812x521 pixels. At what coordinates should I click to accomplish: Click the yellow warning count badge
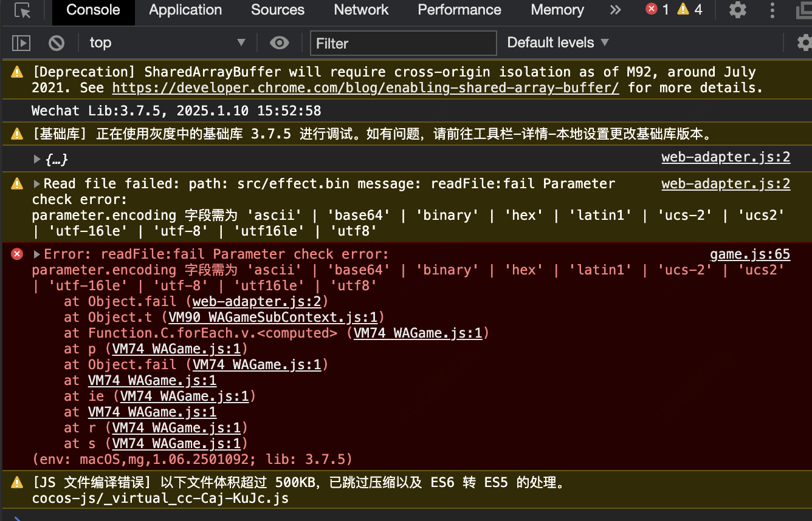click(690, 9)
